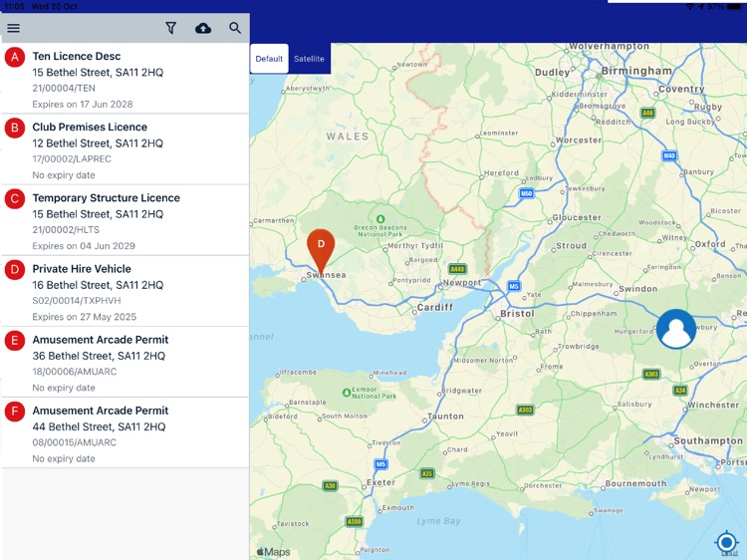Tap the Bournemouth label on the map
Image resolution: width=747 pixels, height=560 pixels.
(x=636, y=483)
